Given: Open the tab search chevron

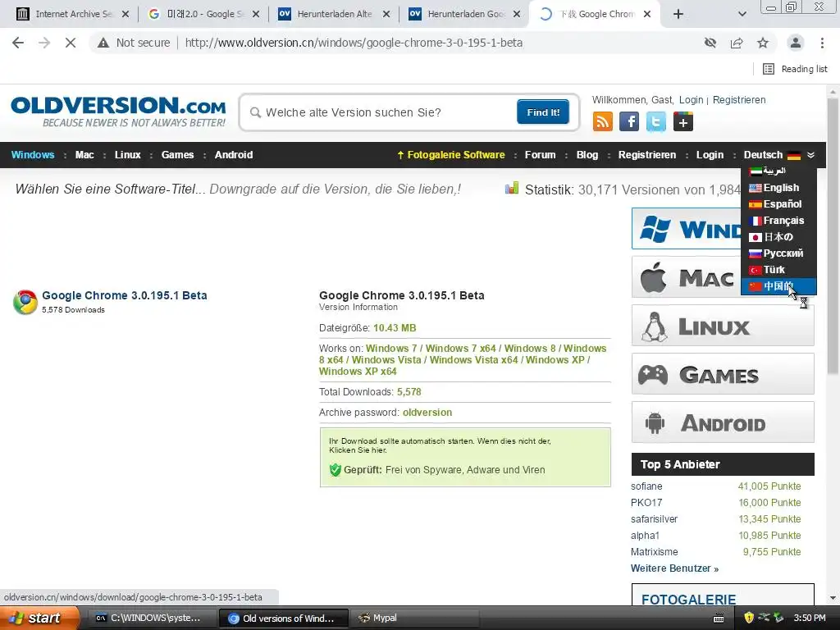Looking at the screenshot, I should (x=742, y=14).
